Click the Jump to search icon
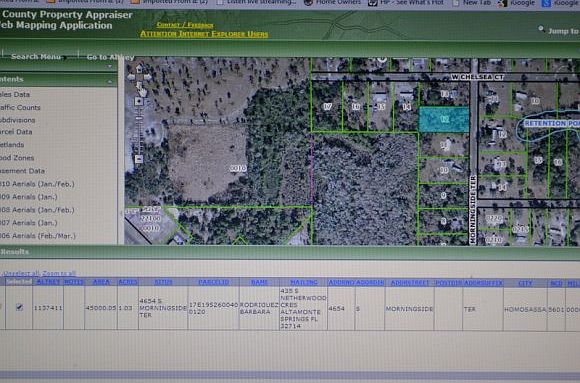This screenshot has height=383, width=580. click(x=541, y=28)
